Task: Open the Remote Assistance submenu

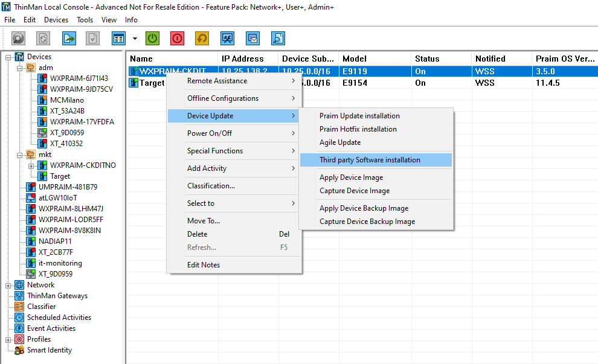Action: click(x=234, y=81)
